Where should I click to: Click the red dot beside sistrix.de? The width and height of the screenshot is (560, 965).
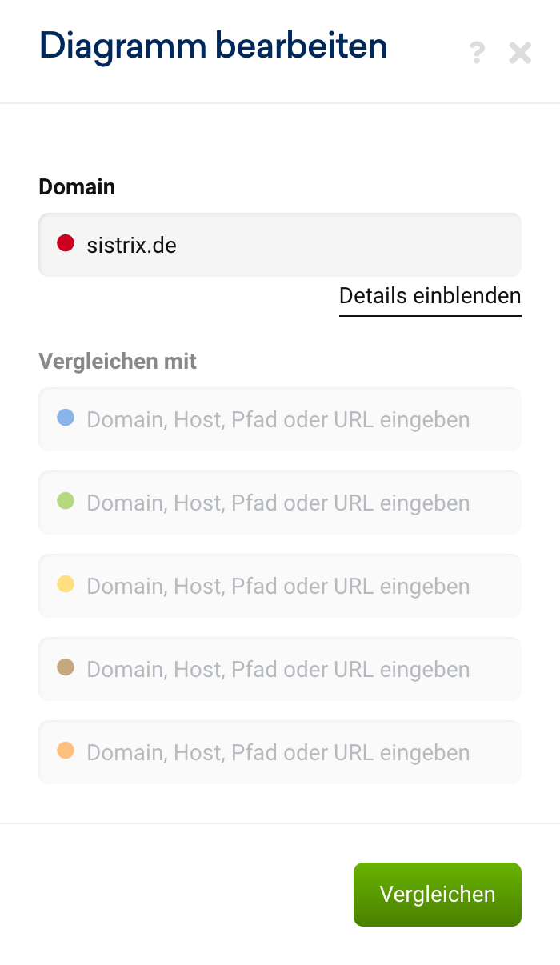click(x=66, y=243)
